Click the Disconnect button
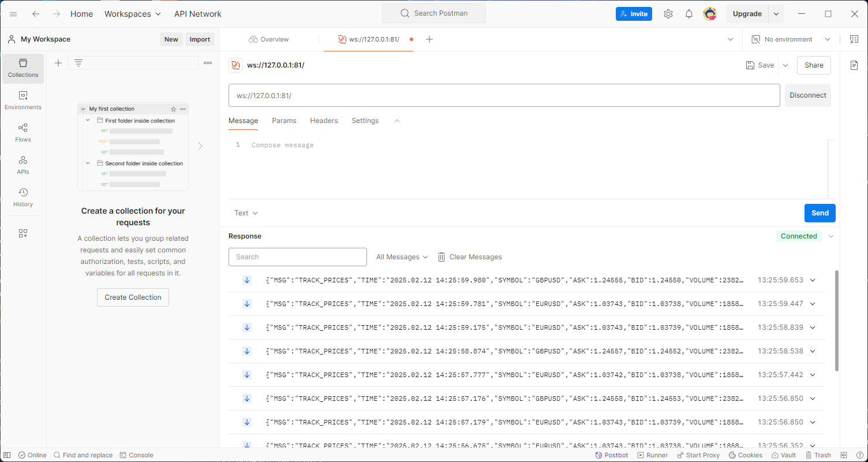 pyautogui.click(x=807, y=95)
